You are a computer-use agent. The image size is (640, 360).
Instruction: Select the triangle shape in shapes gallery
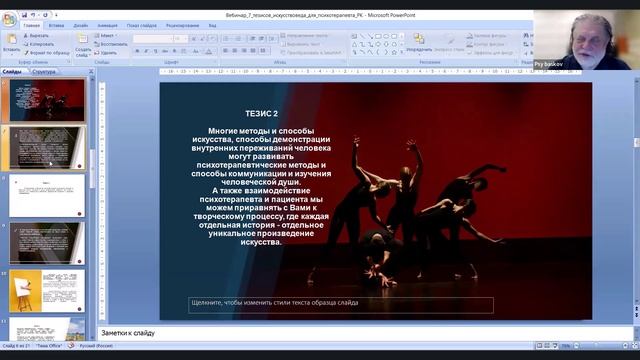355,44
